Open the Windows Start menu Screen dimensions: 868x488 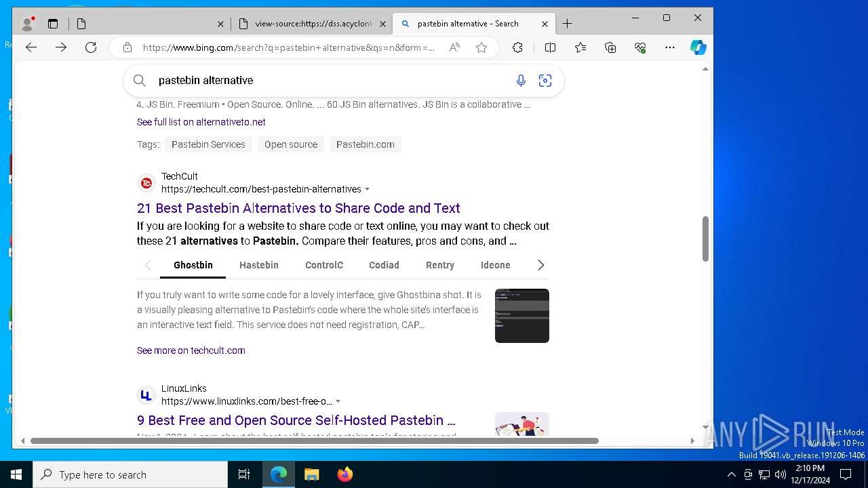(16, 474)
